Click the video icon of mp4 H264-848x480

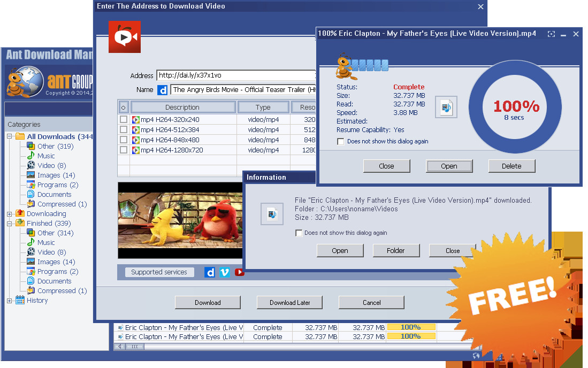pos(136,140)
